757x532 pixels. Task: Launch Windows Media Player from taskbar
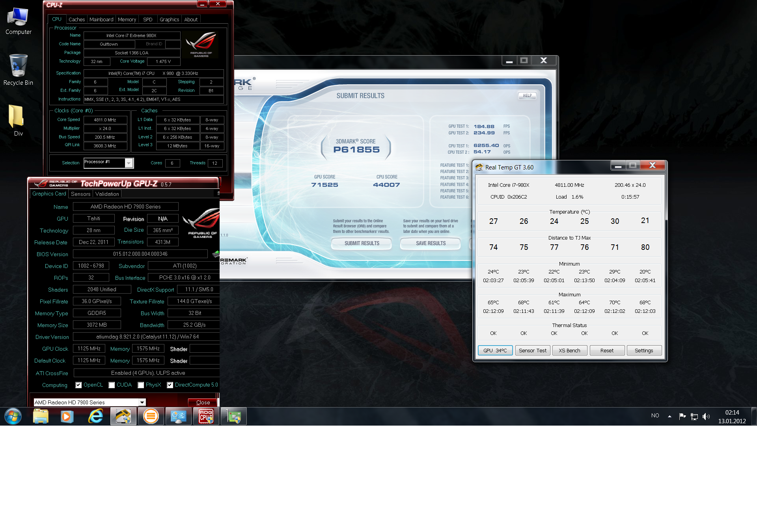(x=67, y=416)
